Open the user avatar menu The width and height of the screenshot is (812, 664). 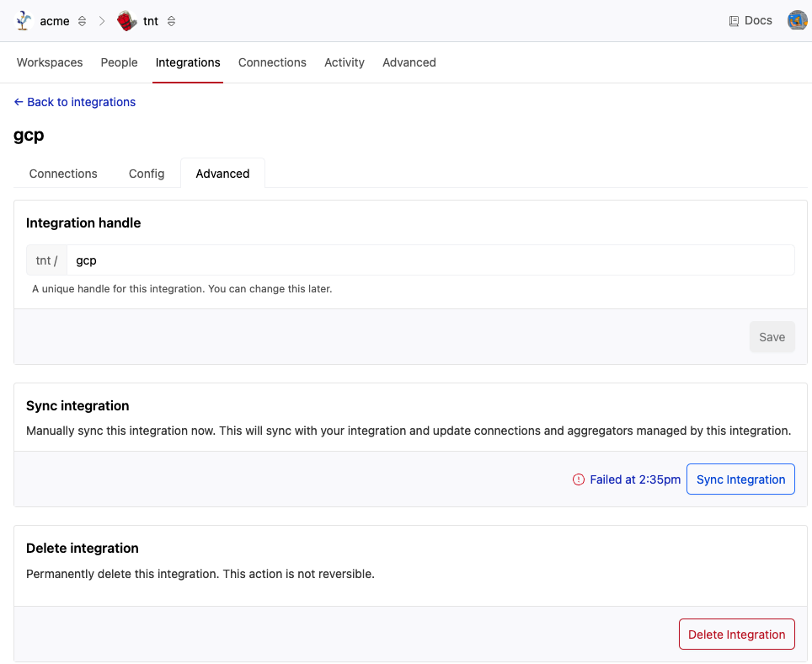click(797, 20)
